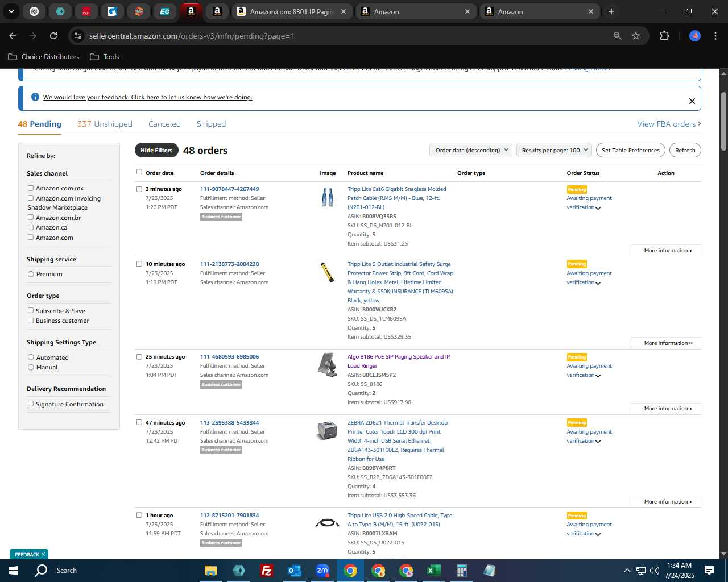Screen dimensions: 728x582
Task: Open order number 112-8715201-7901834 link
Action: [229, 515]
